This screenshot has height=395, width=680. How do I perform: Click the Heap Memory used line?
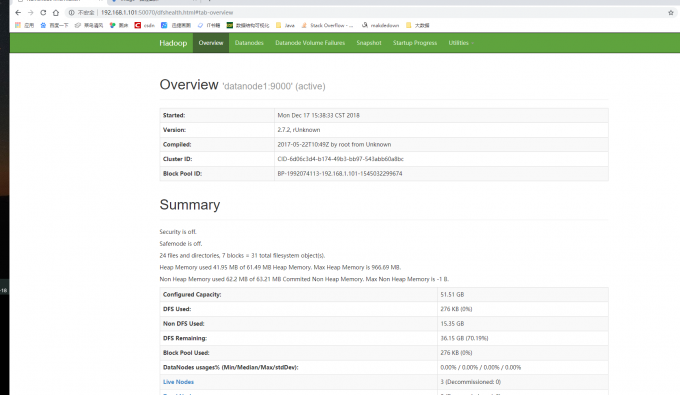tap(280, 268)
